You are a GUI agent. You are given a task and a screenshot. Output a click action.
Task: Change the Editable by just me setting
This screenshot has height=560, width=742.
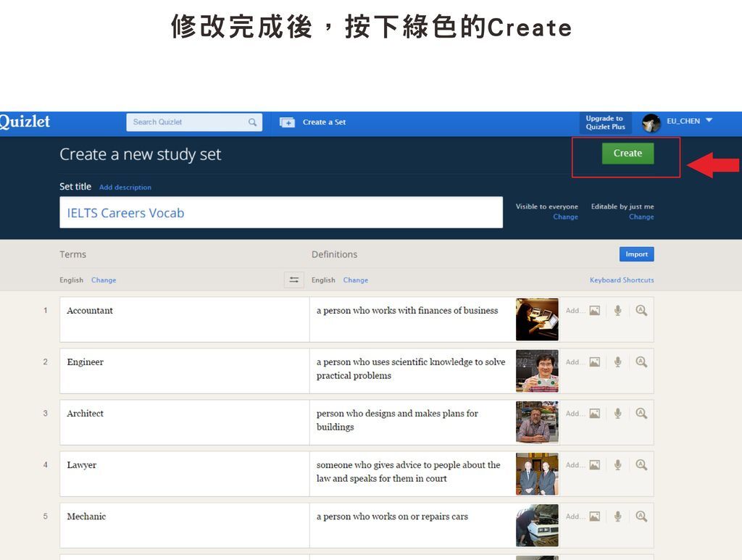point(641,217)
